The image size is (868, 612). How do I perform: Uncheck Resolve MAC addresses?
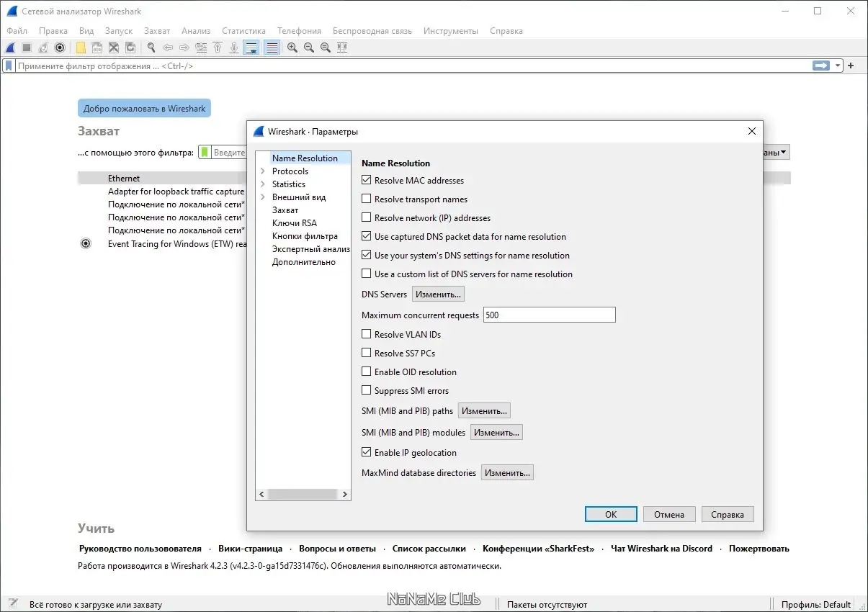tap(367, 181)
